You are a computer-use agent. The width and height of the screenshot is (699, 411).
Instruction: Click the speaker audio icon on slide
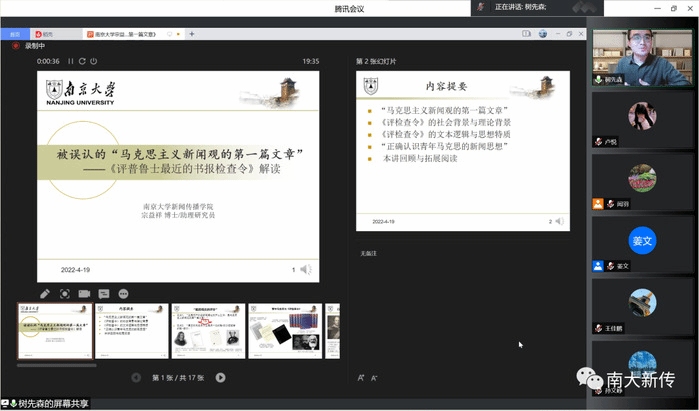coord(306,269)
